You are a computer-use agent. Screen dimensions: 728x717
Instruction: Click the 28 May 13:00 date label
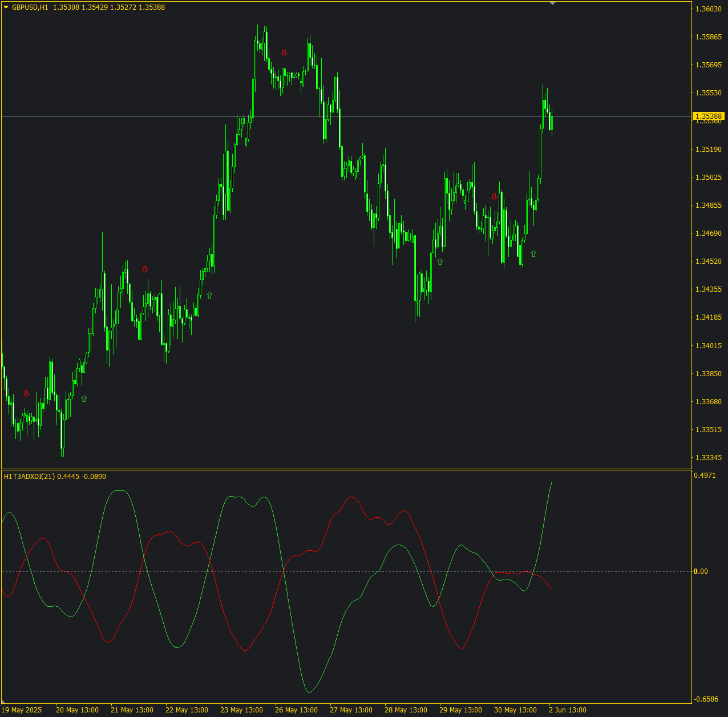406,710
